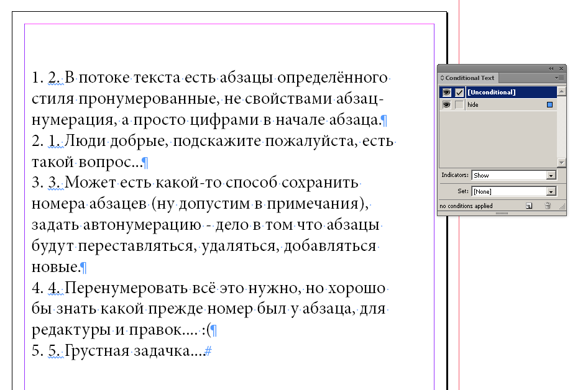
Task: Collapse panel with double-arrow icon
Action: point(551,68)
